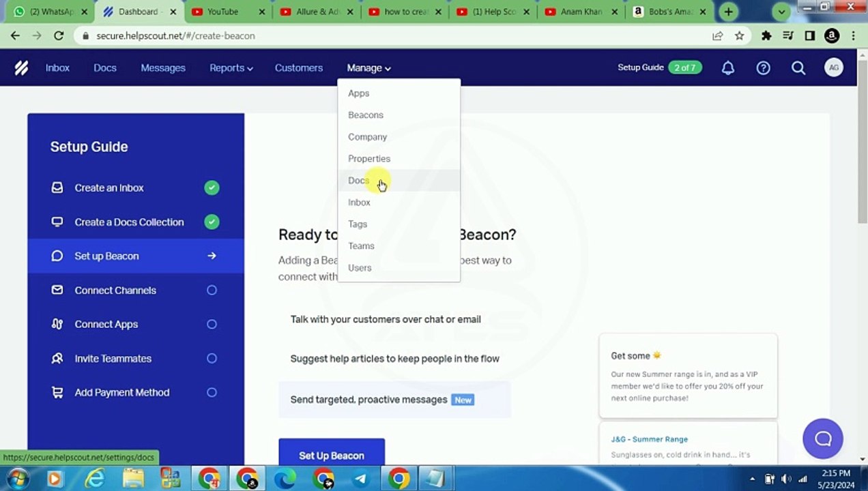The image size is (868, 491).
Task: Select Properties in the Manage menu
Action: [x=399, y=158]
